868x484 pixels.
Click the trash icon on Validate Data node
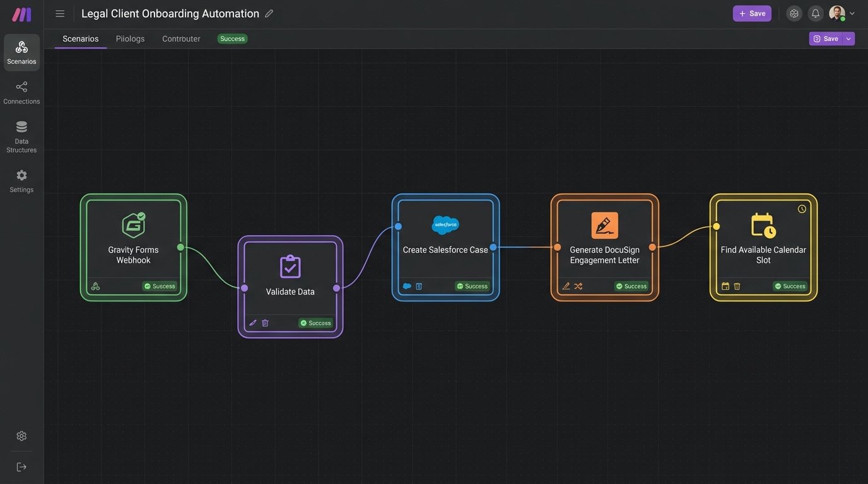265,323
